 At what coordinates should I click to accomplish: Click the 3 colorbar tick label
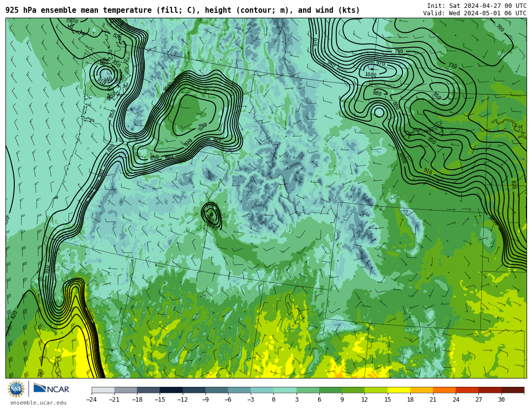pos(297,400)
